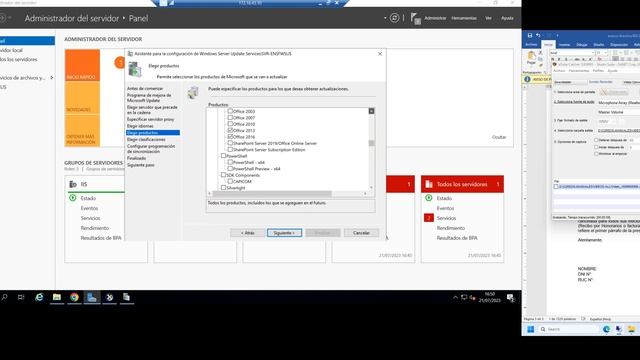Click Estado under Todos los servidores
Viewport: 640px width, 360px height.
444,198
